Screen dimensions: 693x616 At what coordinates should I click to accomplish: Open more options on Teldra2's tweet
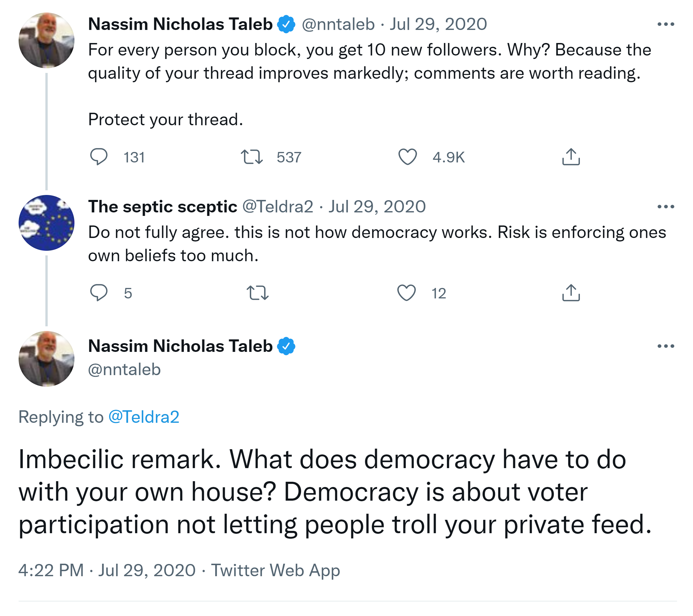coord(666,206)
